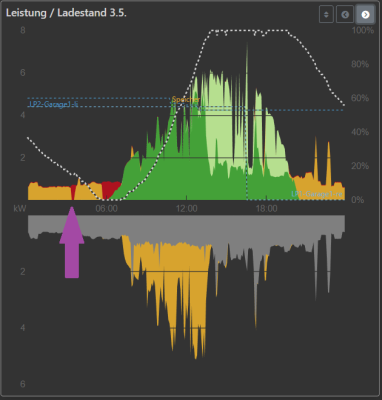Click the LP1-Garage1-re line label
This screenshot has width=382, height=400.
(x=317, y=194)
